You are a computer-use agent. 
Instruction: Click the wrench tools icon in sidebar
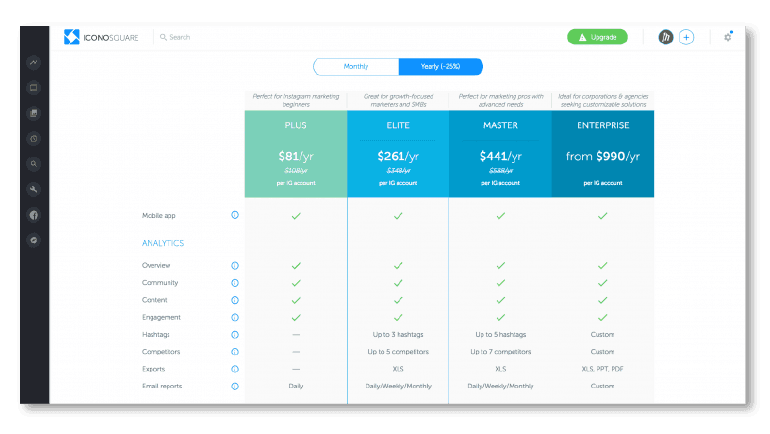pos(33,189)
